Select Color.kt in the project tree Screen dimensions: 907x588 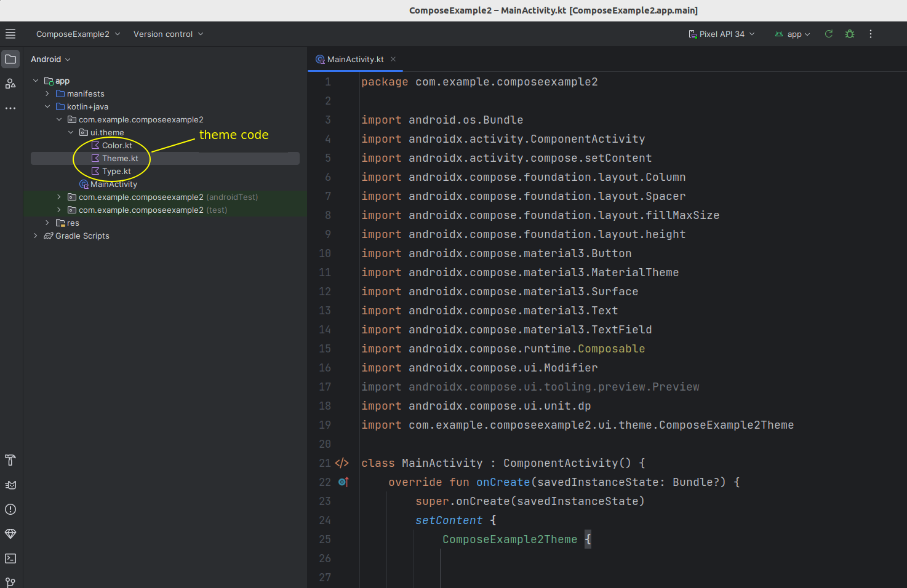117,145
